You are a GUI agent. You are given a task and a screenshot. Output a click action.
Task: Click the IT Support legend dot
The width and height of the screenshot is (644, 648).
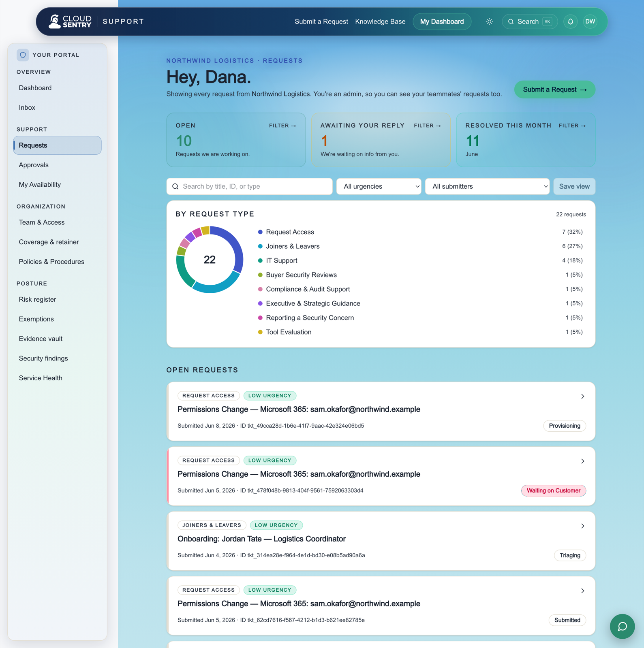(x=260, y=260)
